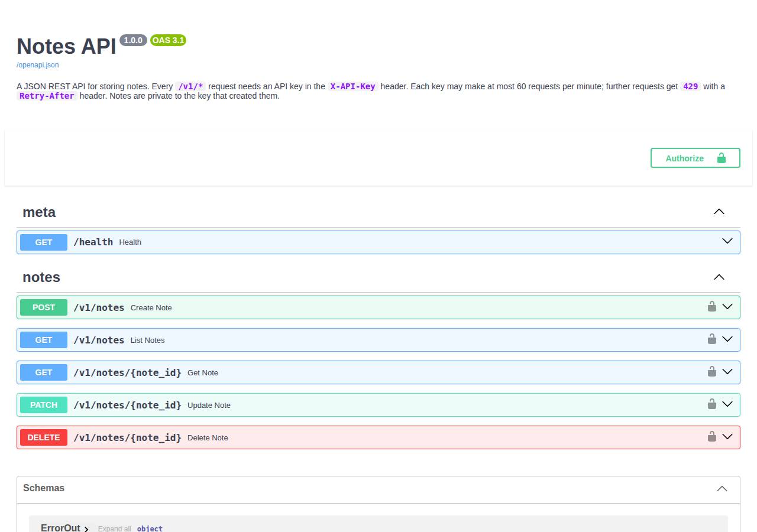Viewport: 757px width, 532px height.
Task: Click the lock icon on Create Note row
Action: [712, 306]
